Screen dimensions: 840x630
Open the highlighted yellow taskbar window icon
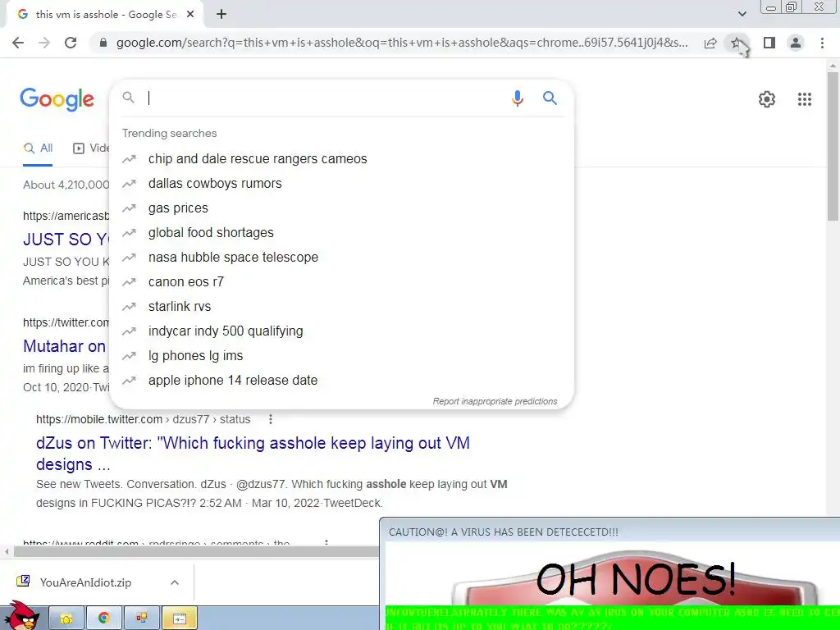point(180,619)
